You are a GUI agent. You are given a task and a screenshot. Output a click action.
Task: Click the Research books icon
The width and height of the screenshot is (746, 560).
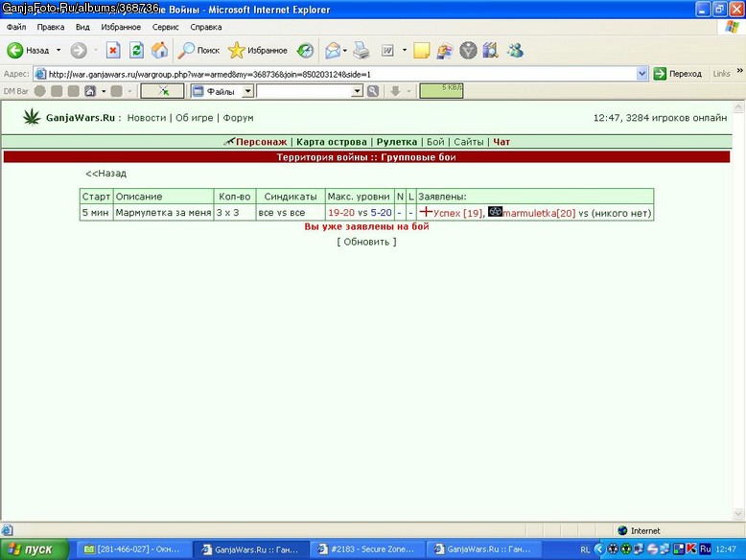pyautogui.click(x=491, y=50)
